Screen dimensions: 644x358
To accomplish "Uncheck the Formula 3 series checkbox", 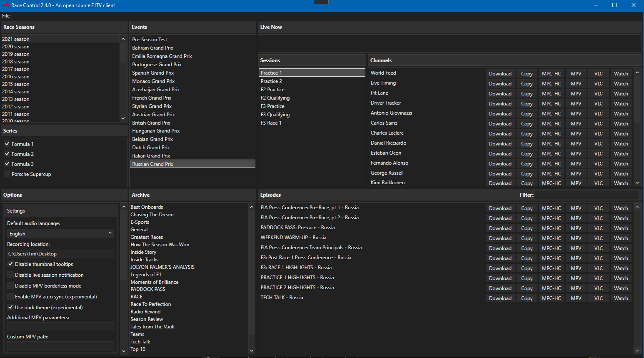I will pyautogui.click(x=7, y=164).
